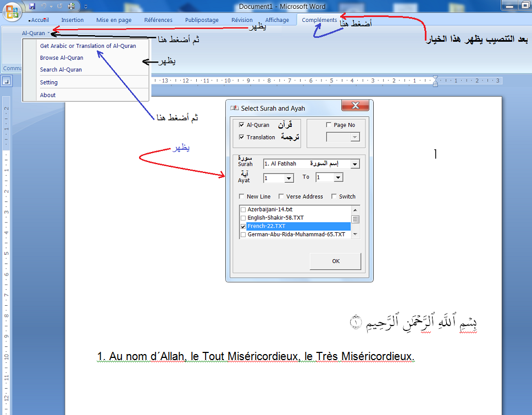Open About from Al-Quran menu

coord(47,95)
